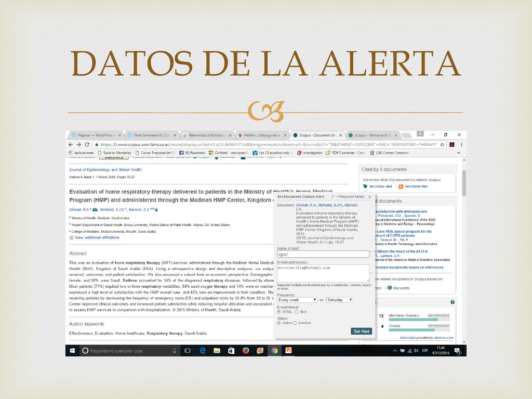
Task: Open the (6) Facebook bookmark
Action: pos(192,153)
